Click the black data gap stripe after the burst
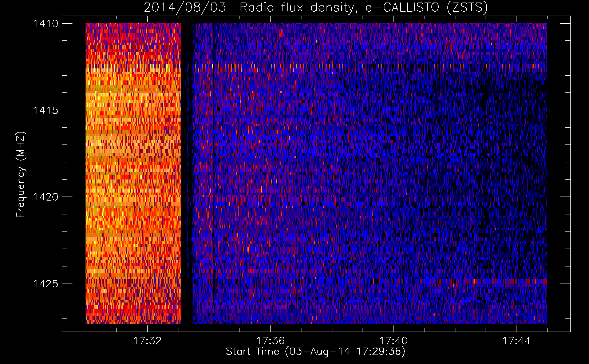The height and width of the screenshot is (364, 589). pos(187,174)
